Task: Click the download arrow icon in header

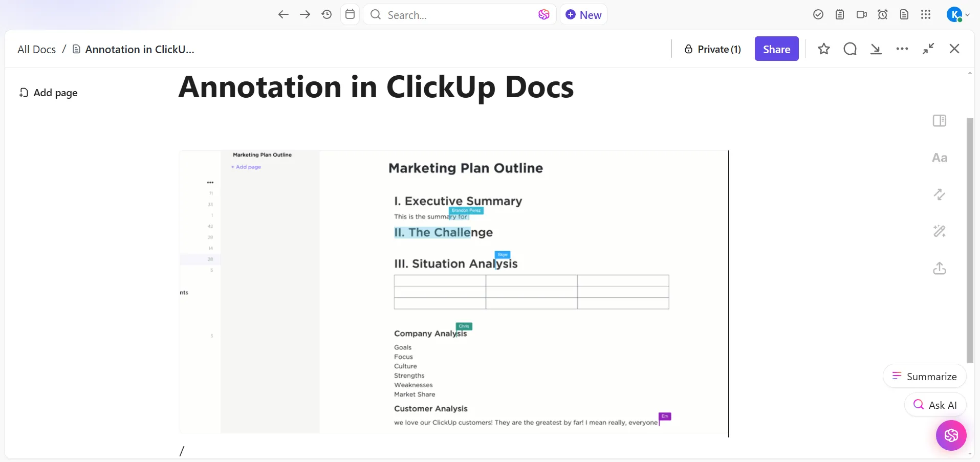Action: click(x=876, y=49)
